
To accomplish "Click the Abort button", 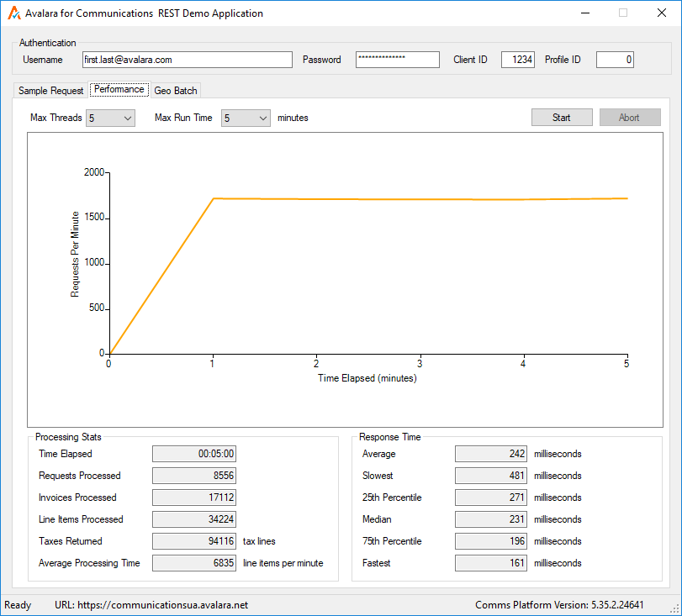I will click(x=629, y=118).
